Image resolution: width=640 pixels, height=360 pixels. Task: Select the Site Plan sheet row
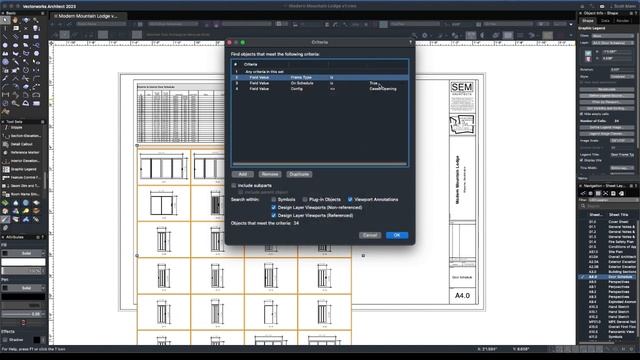(x=607, y=252)
